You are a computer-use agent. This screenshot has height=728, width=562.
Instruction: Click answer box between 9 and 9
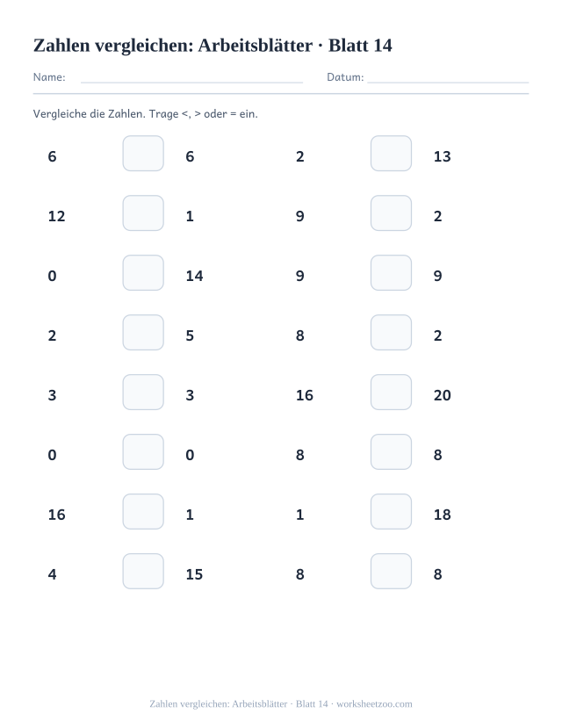click(x=391, y=272)
